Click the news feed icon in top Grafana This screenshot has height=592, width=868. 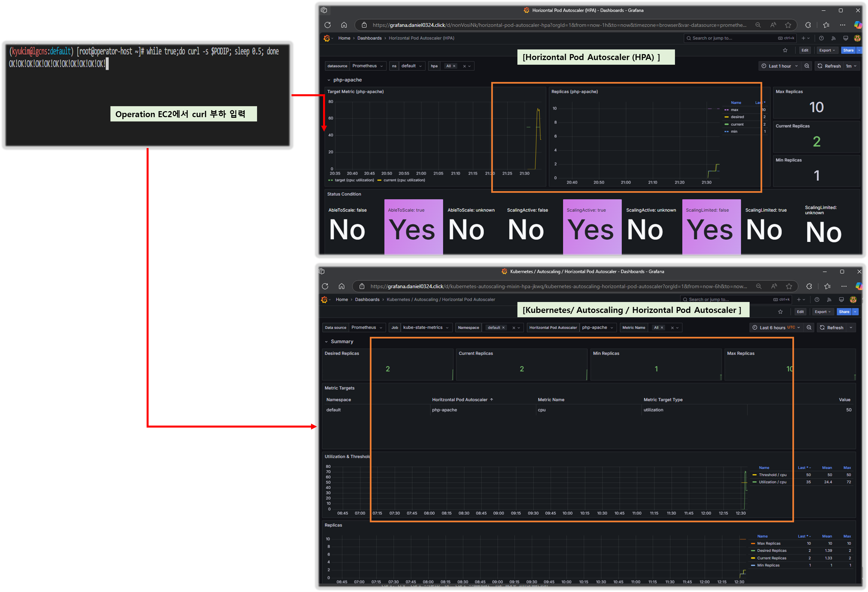(833, 38)
